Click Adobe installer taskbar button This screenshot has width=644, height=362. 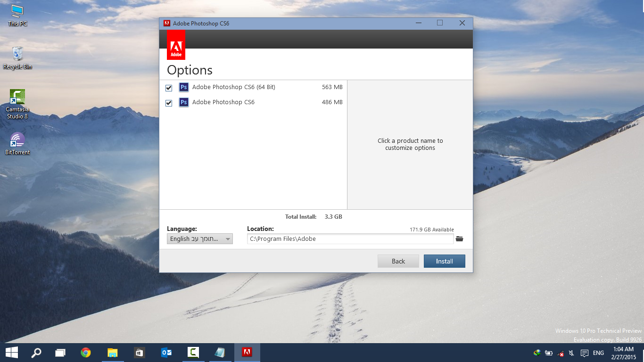pyautogui.click(x=247, y=353)
